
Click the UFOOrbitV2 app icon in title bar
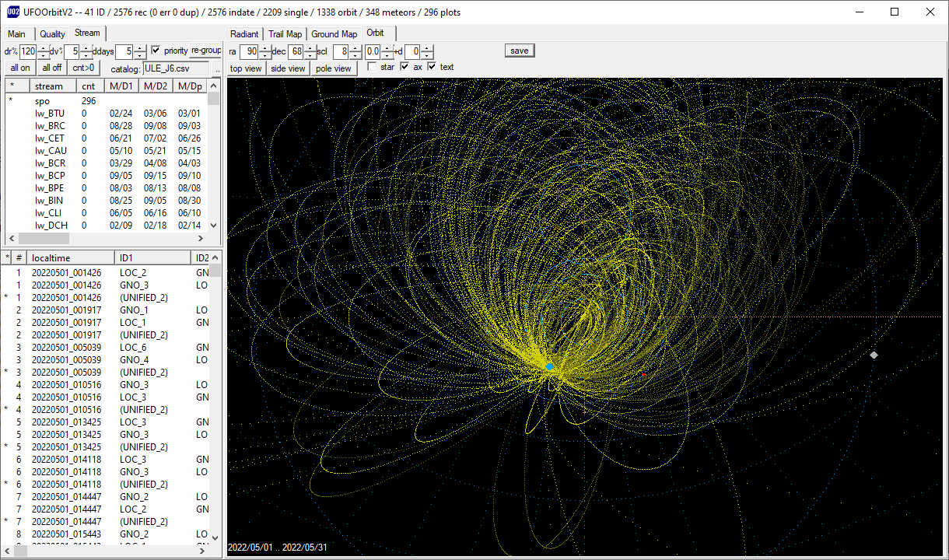(x=12, y=12)
